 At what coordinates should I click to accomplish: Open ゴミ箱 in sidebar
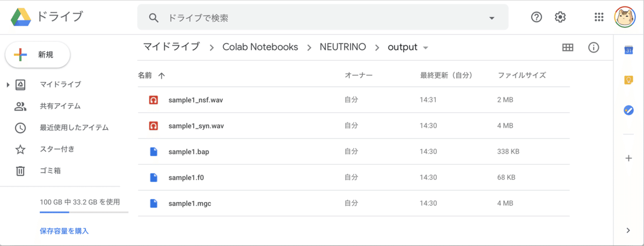[50, 171]
